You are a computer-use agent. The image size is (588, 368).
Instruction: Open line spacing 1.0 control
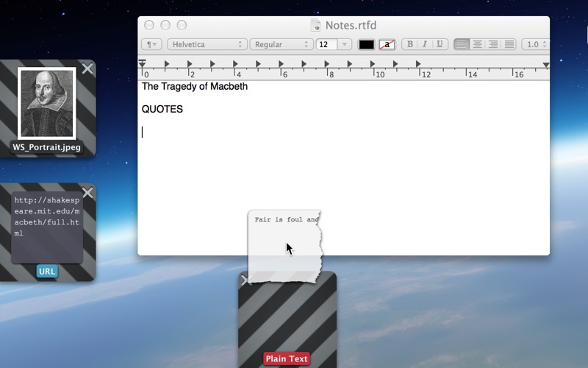tap(536, 44)
